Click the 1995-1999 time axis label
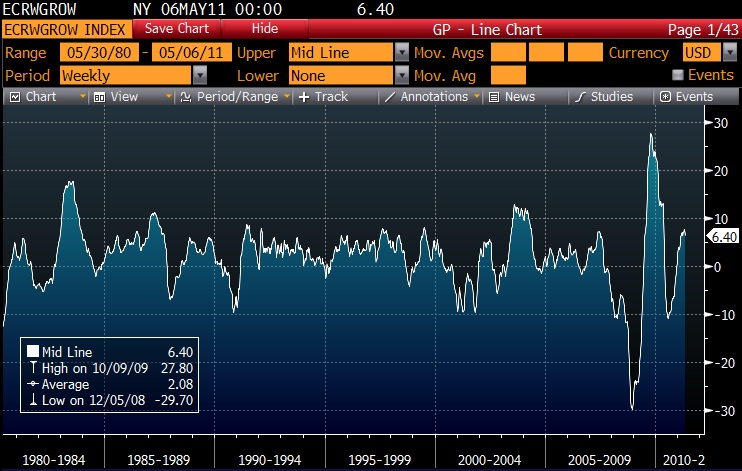 [x=380, y=460]
